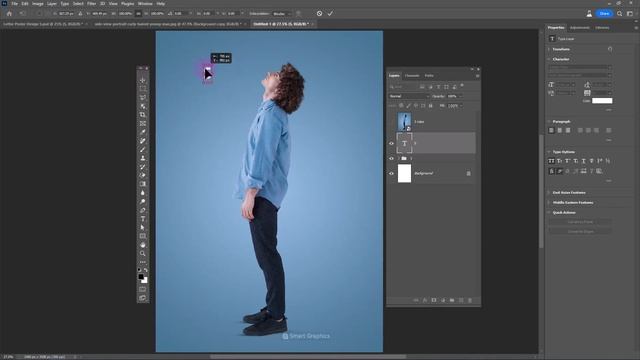Image resolution: width=640 pixels, height=360 pixels.
Task: Select the Horizontal Type tool
Action: click(x=142, y=219)
